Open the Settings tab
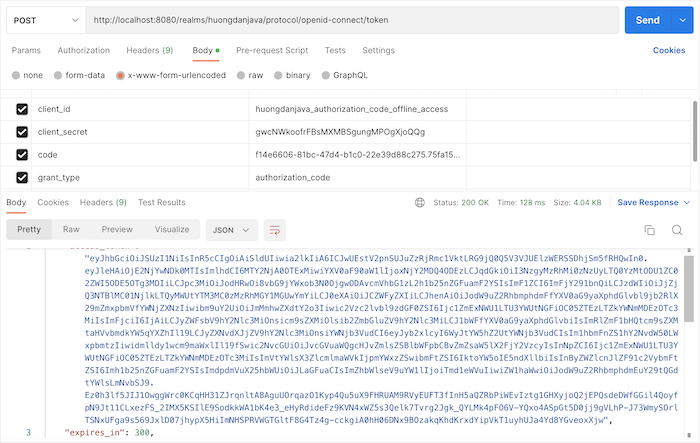The width and height of the screenshot is (700, 443). (378, 50)
